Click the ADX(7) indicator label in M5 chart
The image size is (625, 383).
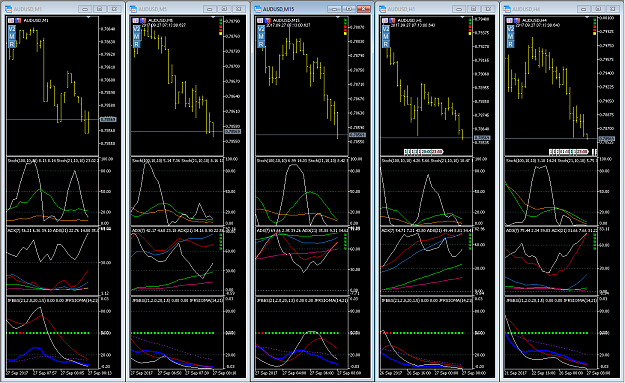[138, 230]
